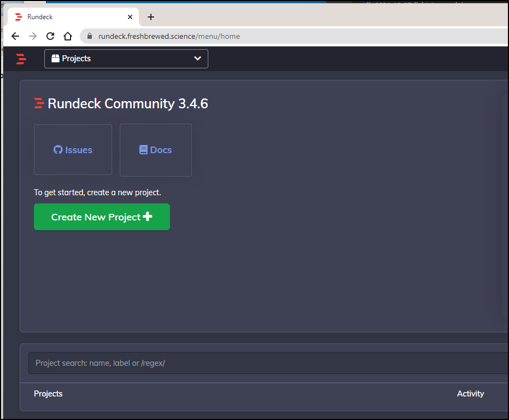Reload the page with the refresh icon
Viewport: 509px width, 420px height.
point(50,36)
